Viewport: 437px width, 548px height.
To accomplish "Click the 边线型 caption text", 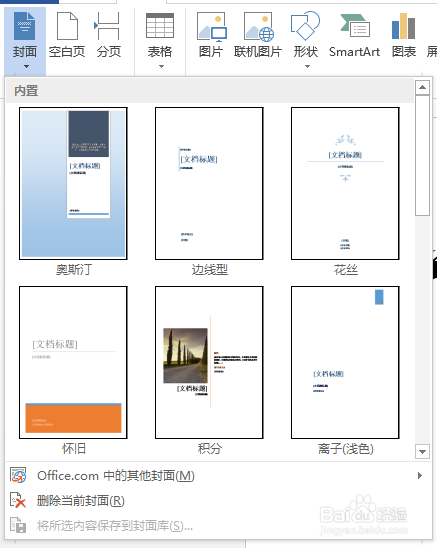I will [x=210, y=270].
